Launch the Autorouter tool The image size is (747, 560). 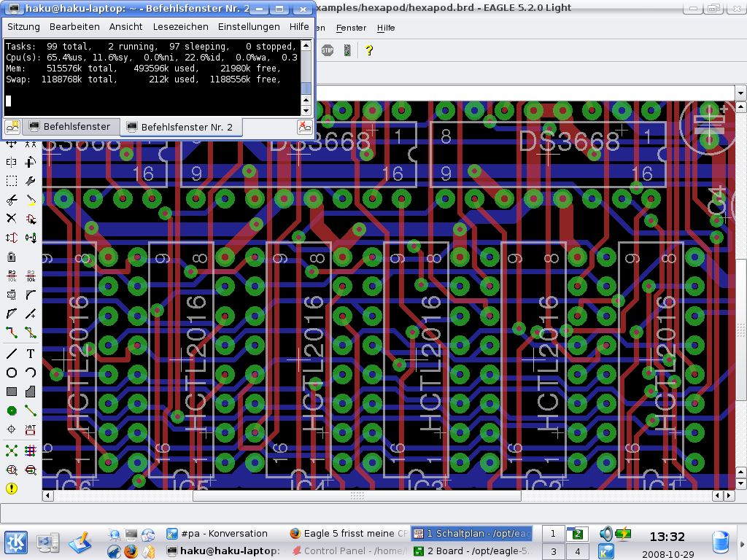[x=31, y=450]
